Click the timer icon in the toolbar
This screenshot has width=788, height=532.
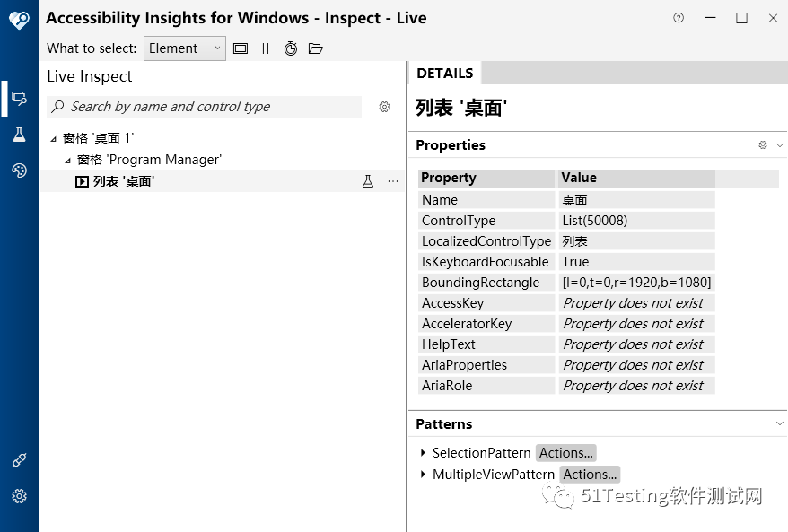291,48
